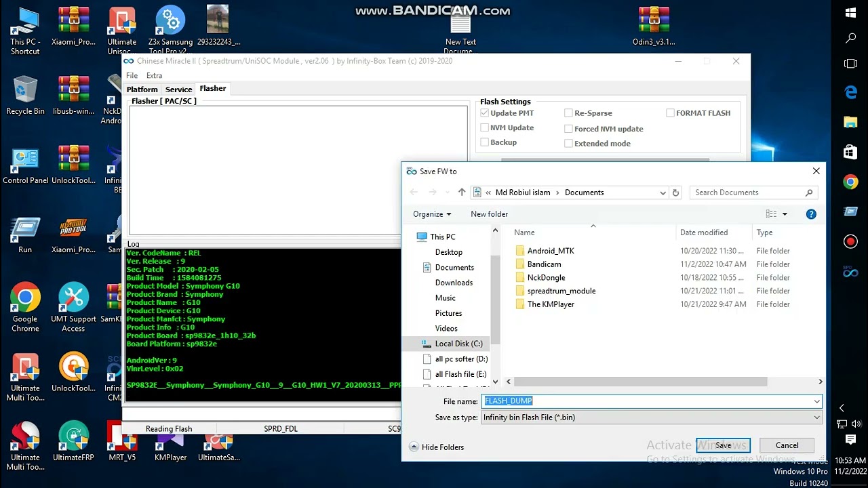868x488 pixels.
Task: Open the Recycle Bin desktop icon
Action: click(x=25, y=96)
